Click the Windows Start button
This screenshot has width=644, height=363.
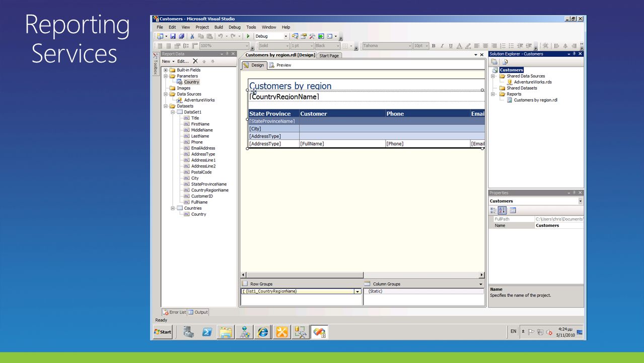click(x=163, y=332)
